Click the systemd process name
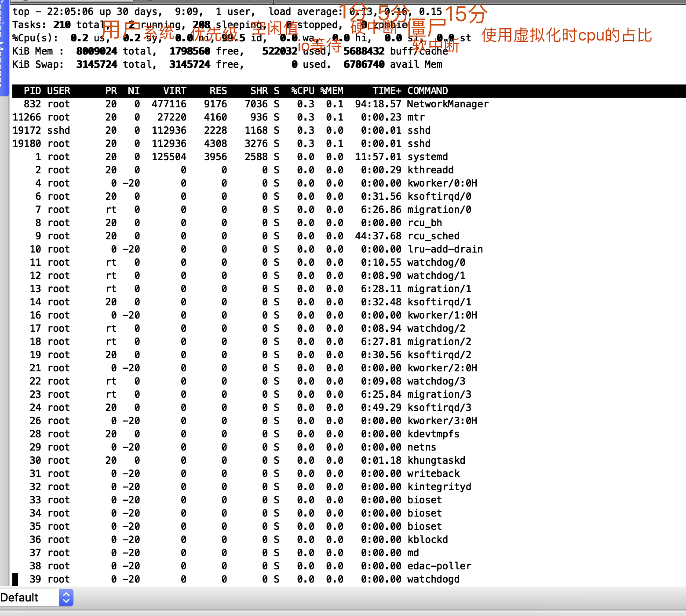The height and width of the screenshot is (616, 686). click(427, 157)
